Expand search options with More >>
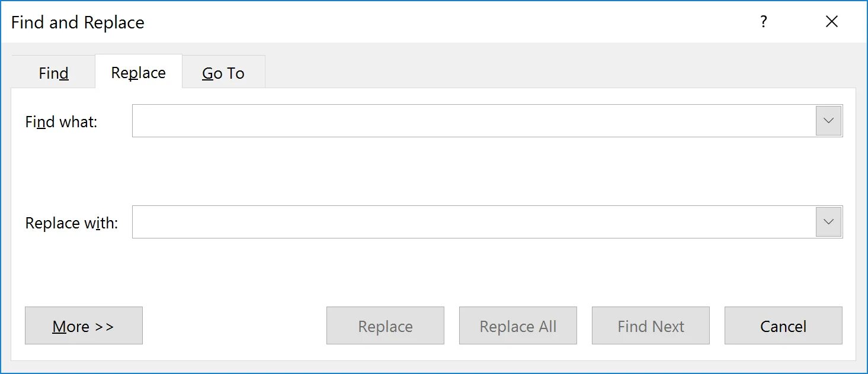Image resolution: width=868 pixels, height=374 pixels. (x=84, y=326)
